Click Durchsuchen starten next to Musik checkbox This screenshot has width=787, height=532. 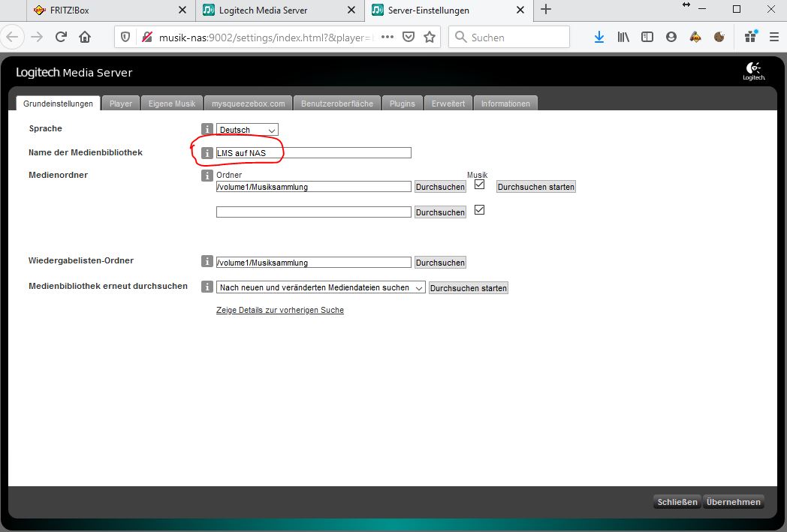(x=536, y=187)
